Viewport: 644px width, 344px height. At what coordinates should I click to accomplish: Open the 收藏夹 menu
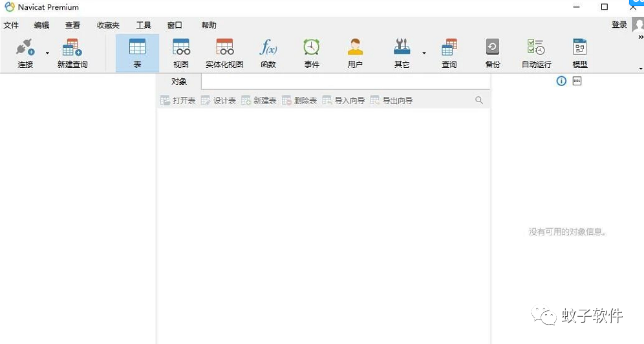108,25
